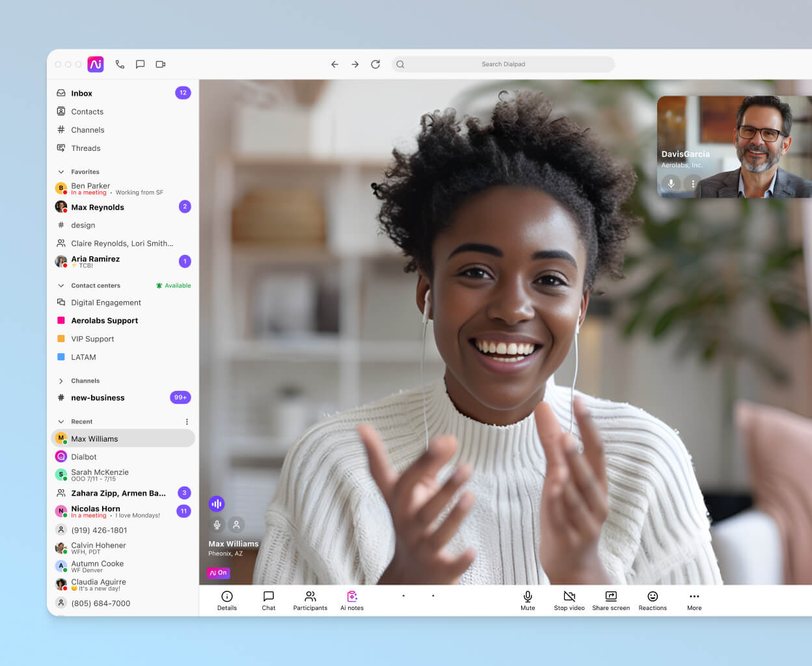
Task: Open the messages icon in the titlebar
Action: pyautogui.click(x=140, y=64)
